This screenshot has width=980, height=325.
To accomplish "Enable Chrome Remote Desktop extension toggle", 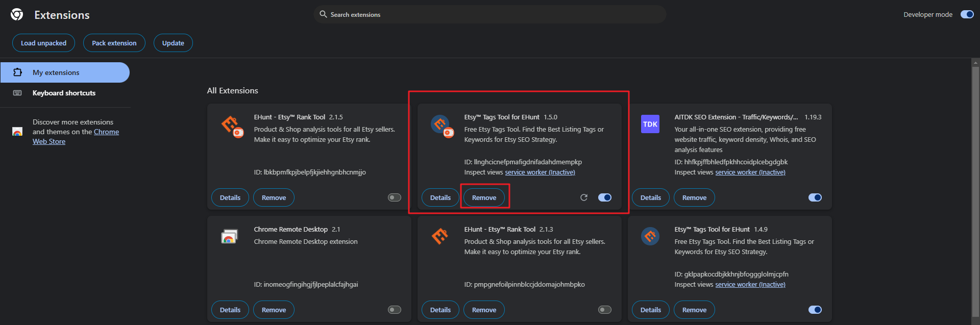I will point(395,310).
